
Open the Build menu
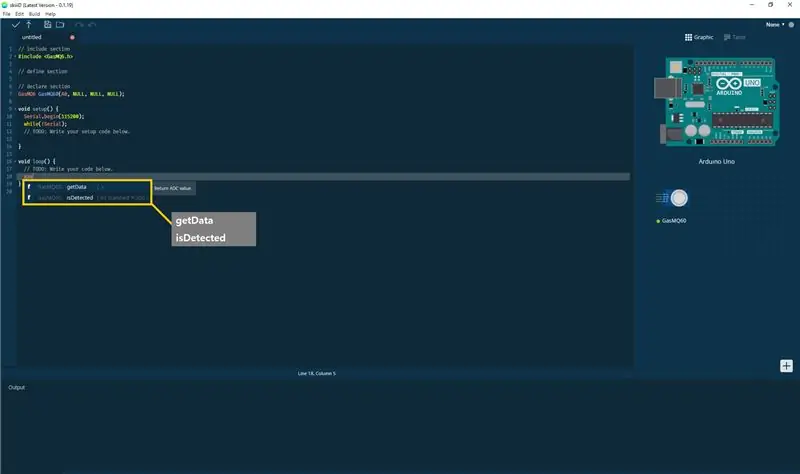click(34, 14)
